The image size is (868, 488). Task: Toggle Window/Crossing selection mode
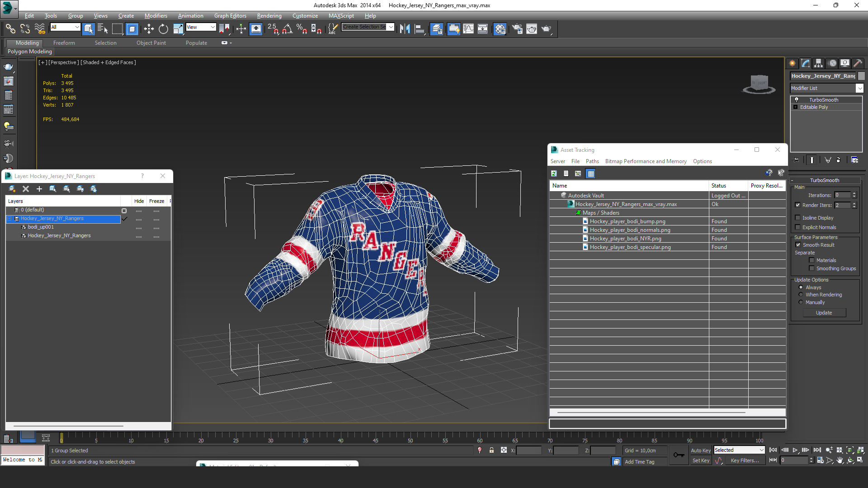[x=132, y=29]
